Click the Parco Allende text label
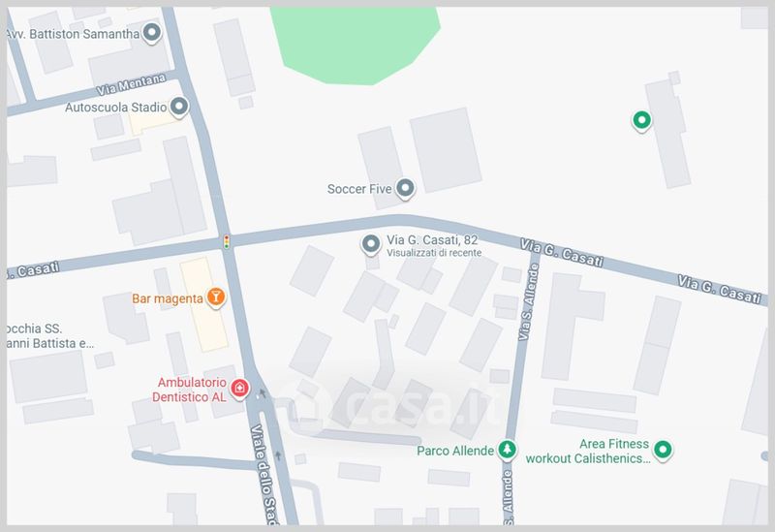 [455, 451]
